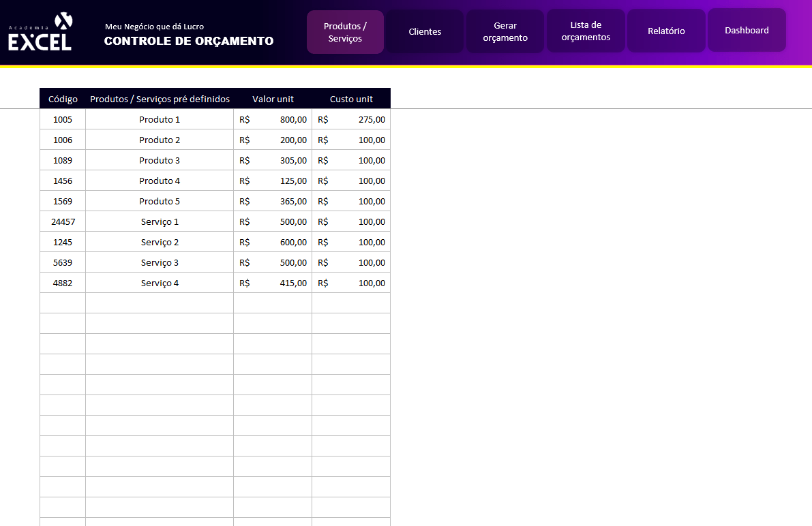Click the Produto 5 name cell
This screenshot has height=526, width=812.
160,202
